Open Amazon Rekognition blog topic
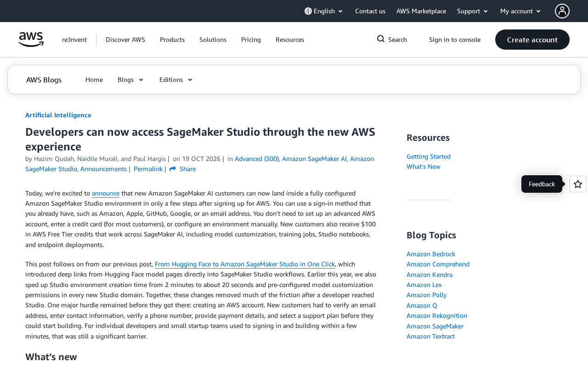 [437, 316]
